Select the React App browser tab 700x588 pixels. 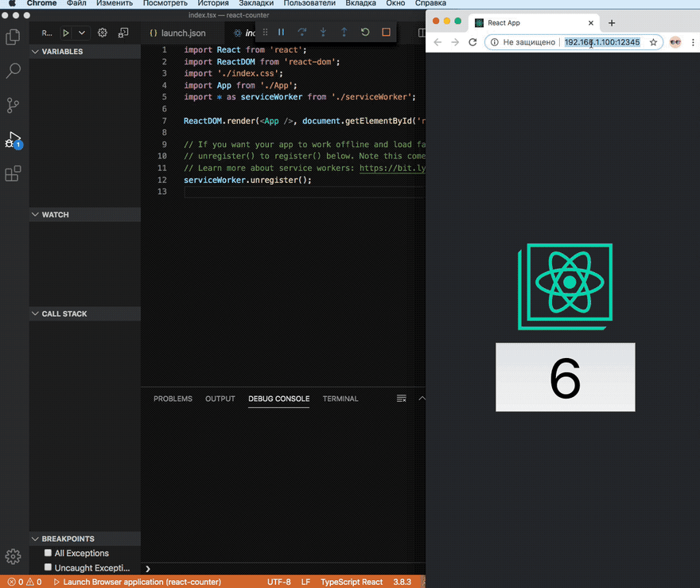534,23
